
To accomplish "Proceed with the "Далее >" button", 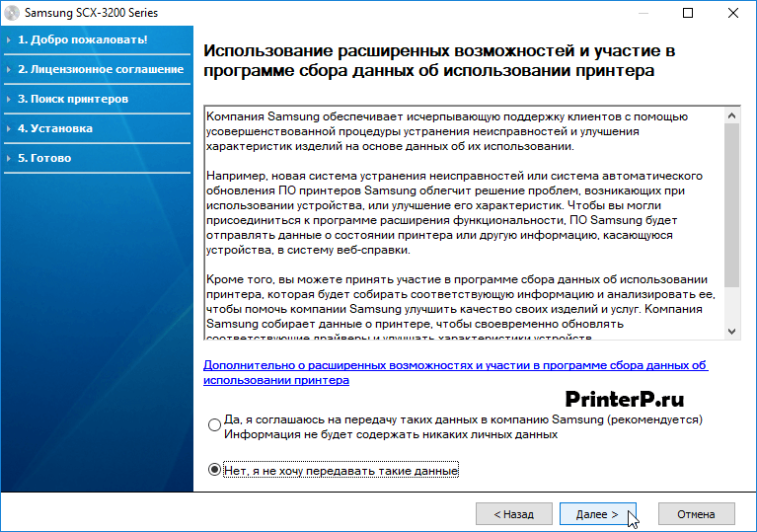I will pyautogui.click(x=597, y=514).
